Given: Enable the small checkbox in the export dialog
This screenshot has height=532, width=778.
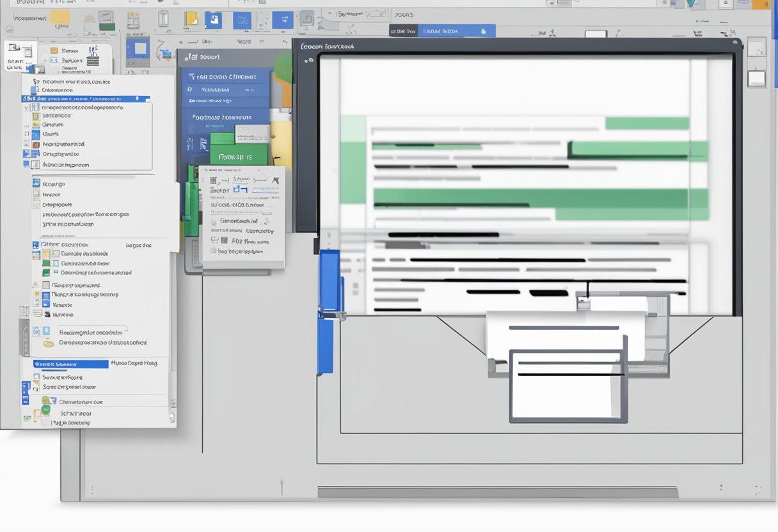Looking at the screenshot, I should (212, 212).
